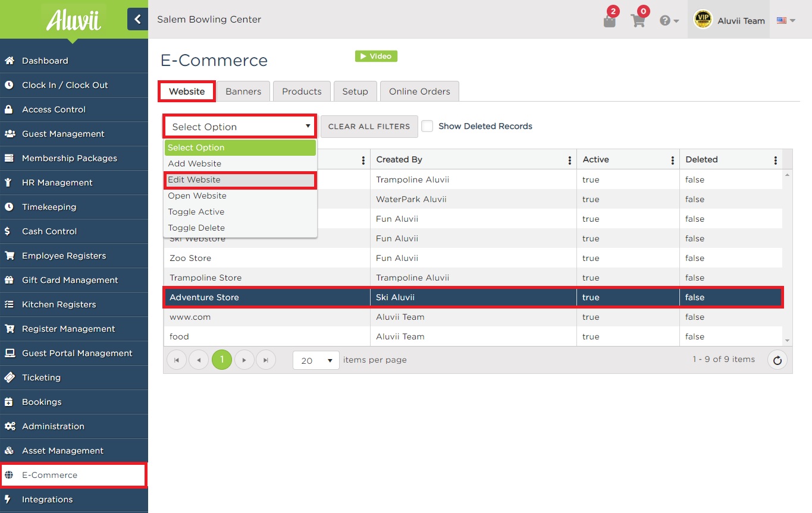
Task: Switch to the Banners tab
Action: coord(243,91)
